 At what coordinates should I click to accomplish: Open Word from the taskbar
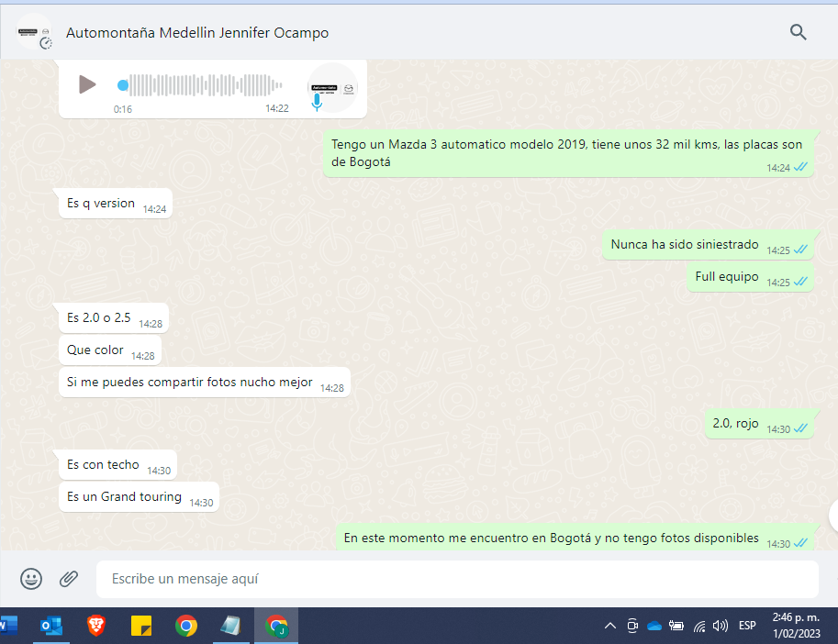point(7,626)
